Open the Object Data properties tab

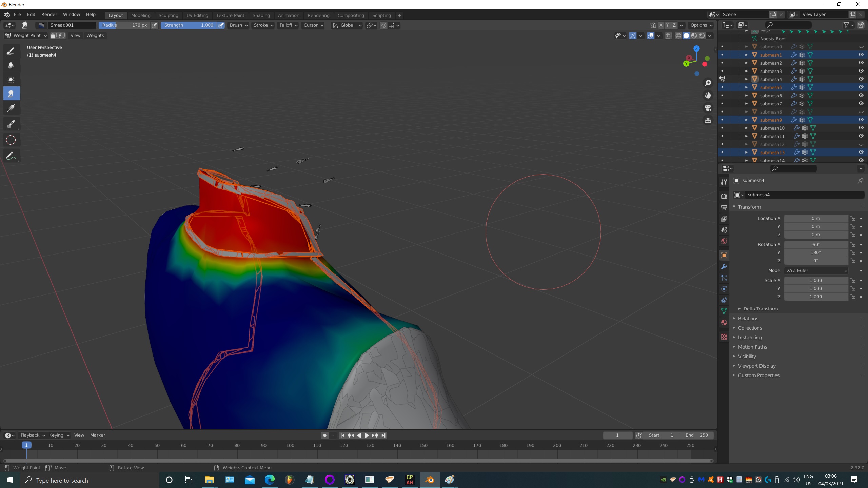[x=724, y=311]
